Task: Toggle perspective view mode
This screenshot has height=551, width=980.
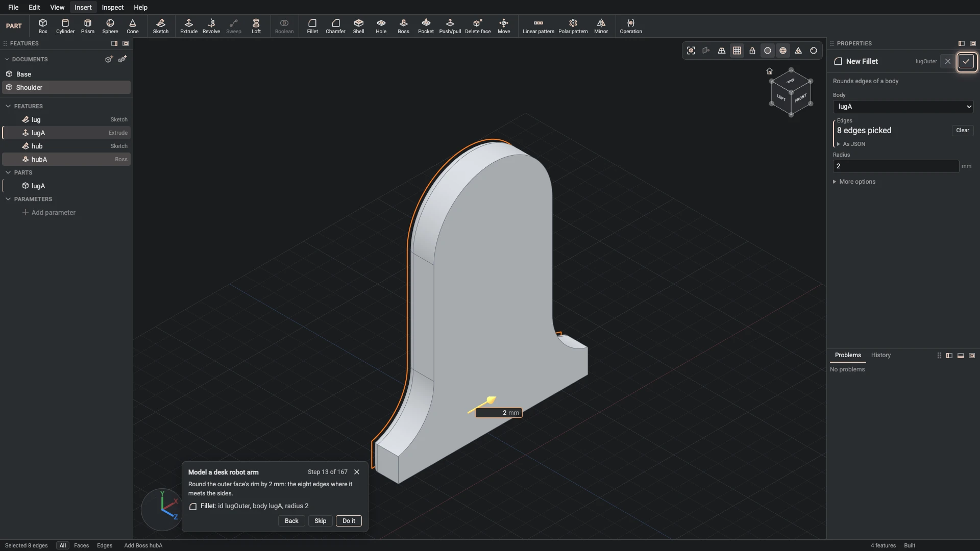Action: pyautogui.click(x=722, y=51)
